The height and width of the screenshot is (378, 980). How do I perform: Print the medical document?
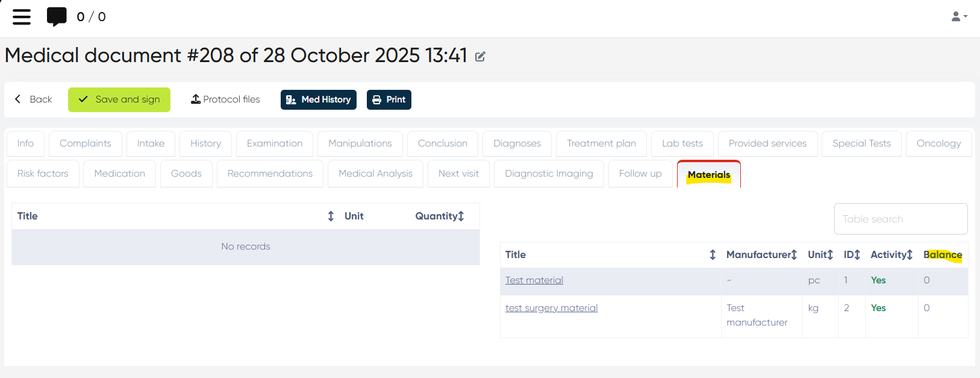pyautogui.click(x=389, y=99)
